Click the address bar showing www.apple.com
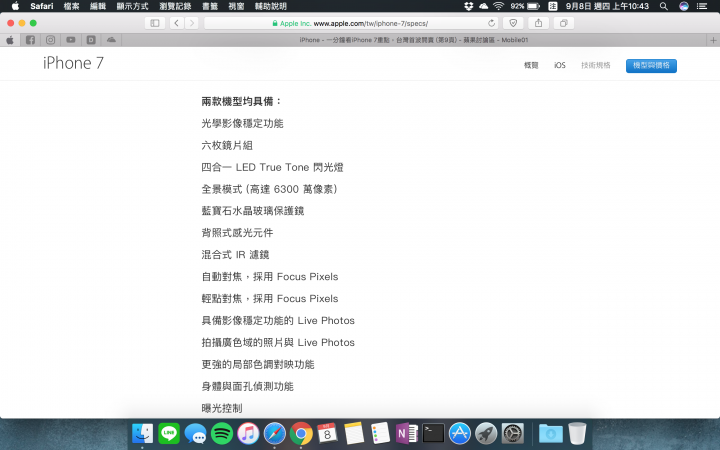 (351, 23)
